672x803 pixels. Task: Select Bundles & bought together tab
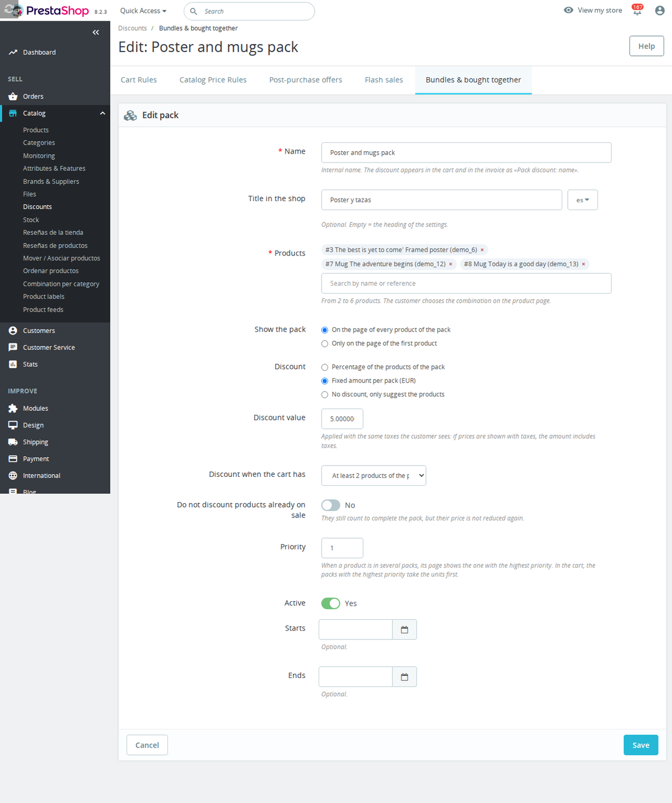[473, 80]
